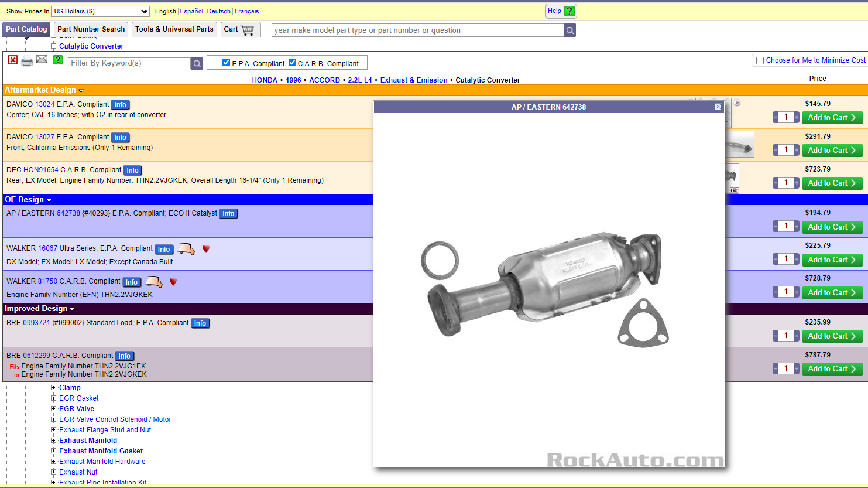Click the envelope email icon
This screenshot has width=868, height=488.
42,59
